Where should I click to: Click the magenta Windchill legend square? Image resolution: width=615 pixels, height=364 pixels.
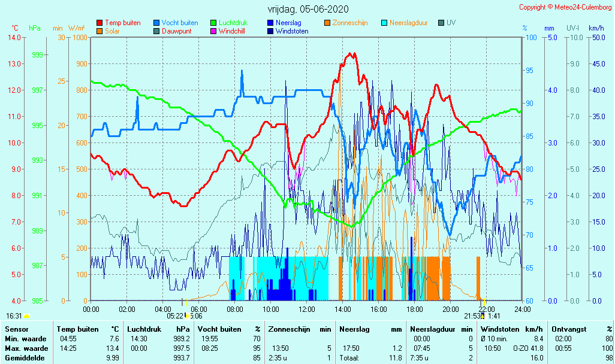tap(213, 31)
